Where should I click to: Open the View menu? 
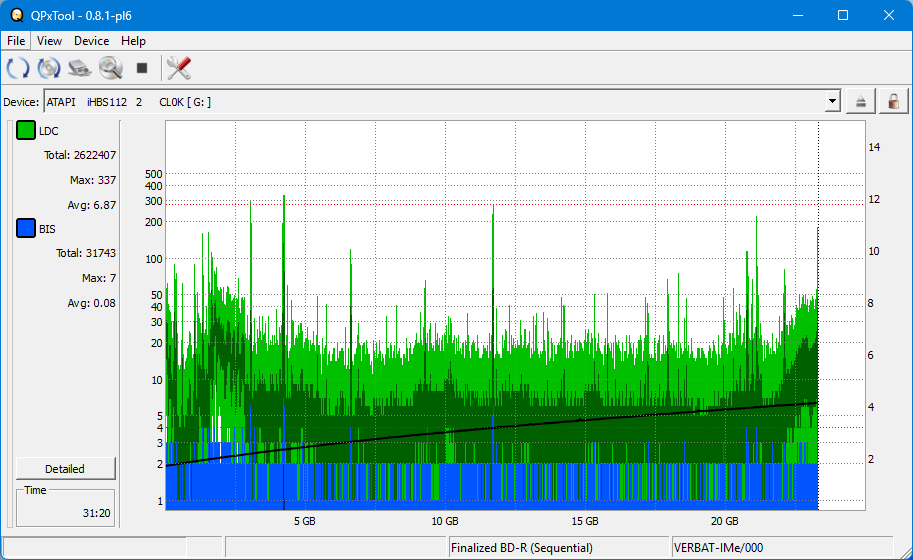(49, 41)
